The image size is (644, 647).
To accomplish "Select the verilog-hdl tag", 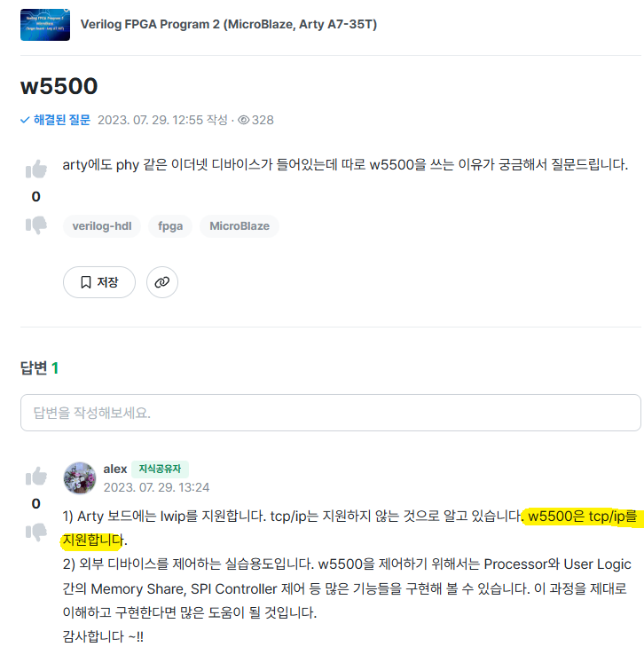I will click(102, 226).
